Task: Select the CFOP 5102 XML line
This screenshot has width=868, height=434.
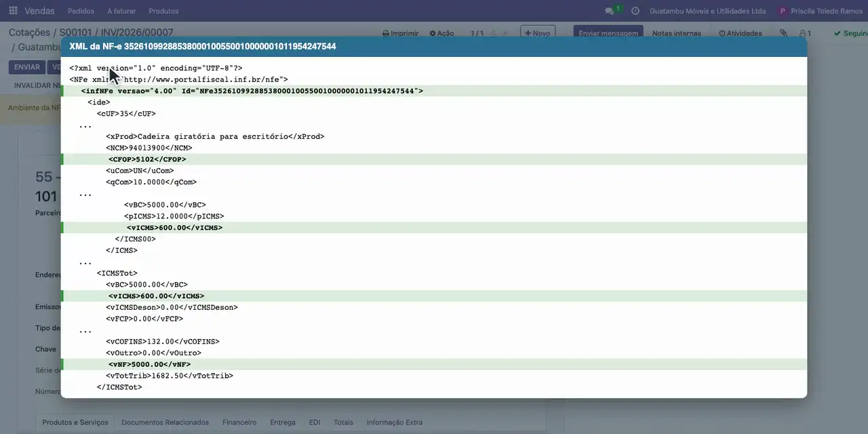Action: tap(434, 159)
